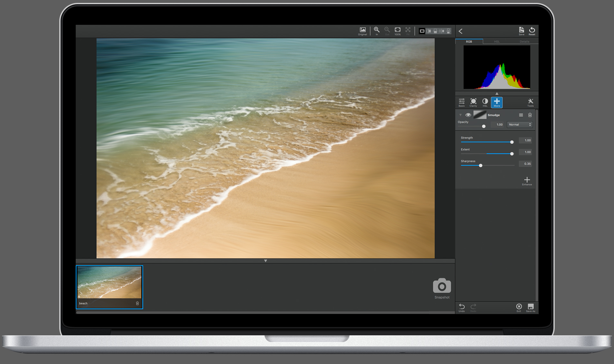
Task: Set zoom to 100%
Action: click(398, 31)
